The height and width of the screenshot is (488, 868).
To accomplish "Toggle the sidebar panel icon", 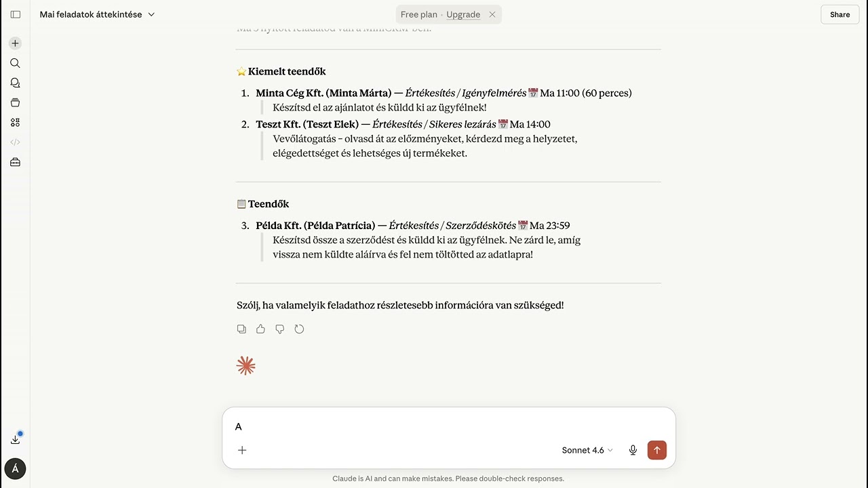I will click(x=15, y=14).
